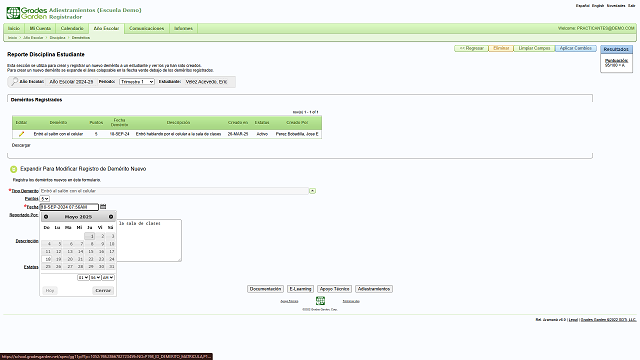The width and height of the screenshot is (640, 360).
Task: Click the Legal link in the footer
Action: (573, 320)
